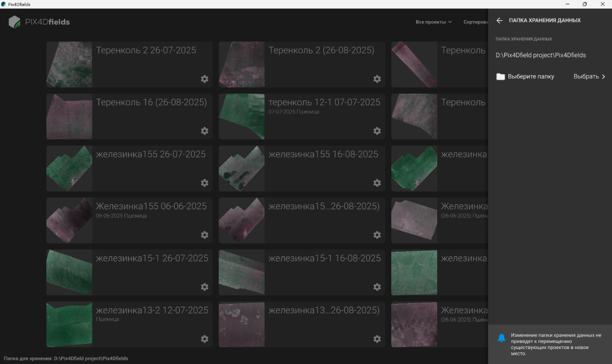Viewport: 612px width, 364px height.
Task: Open settings gear for железинка15-1 26-07-2025
Action: [x=205, y=287]
